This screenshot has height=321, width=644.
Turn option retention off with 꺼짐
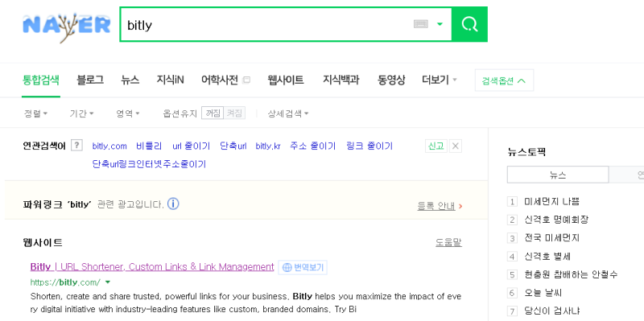pyautogui.click(x=213, y=113)
